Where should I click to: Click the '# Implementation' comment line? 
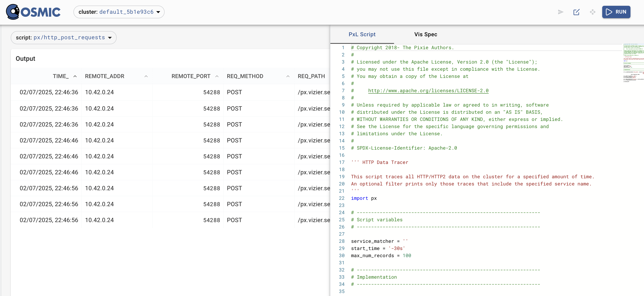point(374,277)
